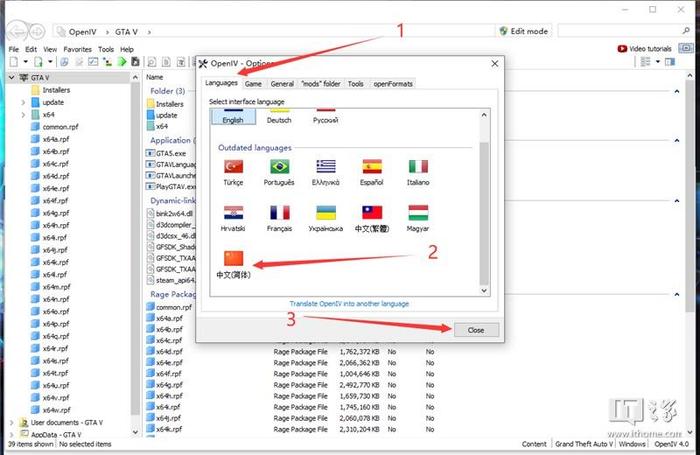Click the language list scrollbar thumb
Screen dimensions: 700x455
pyautogui.click(x=484, y=213)
